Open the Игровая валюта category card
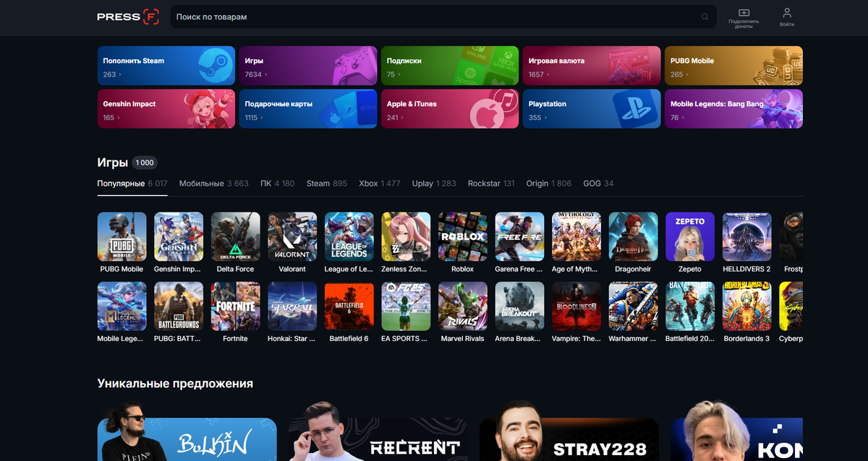The image size is (868, 461). (x=592, y=66)
